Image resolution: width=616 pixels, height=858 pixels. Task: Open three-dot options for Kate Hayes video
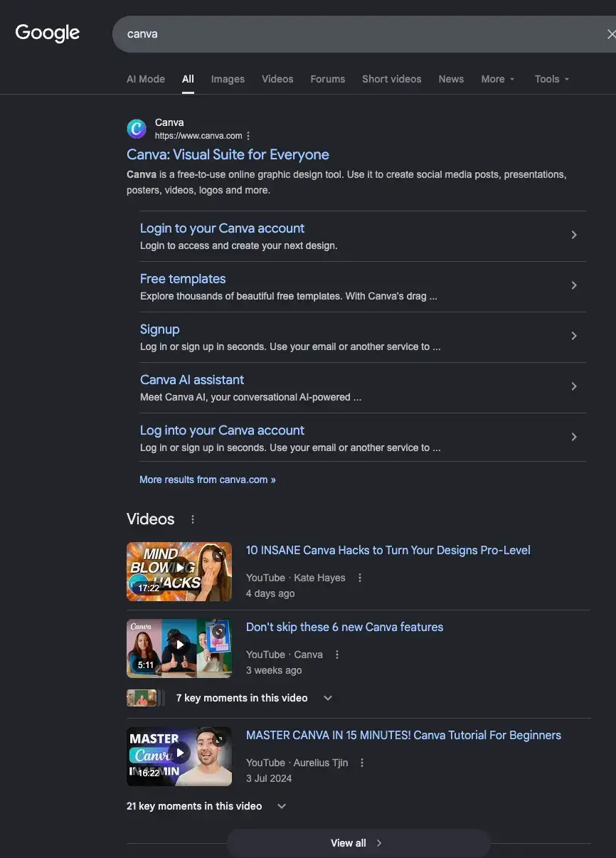coord(360,578)
